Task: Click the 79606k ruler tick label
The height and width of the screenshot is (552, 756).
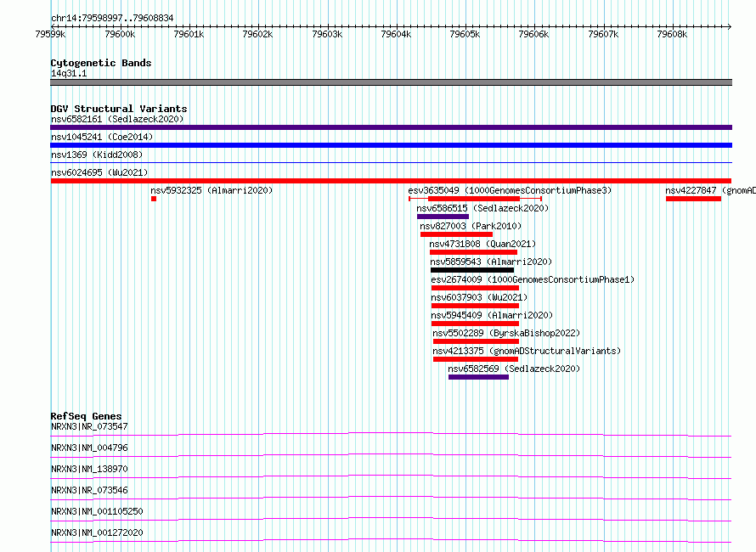Action: [533, 34]
